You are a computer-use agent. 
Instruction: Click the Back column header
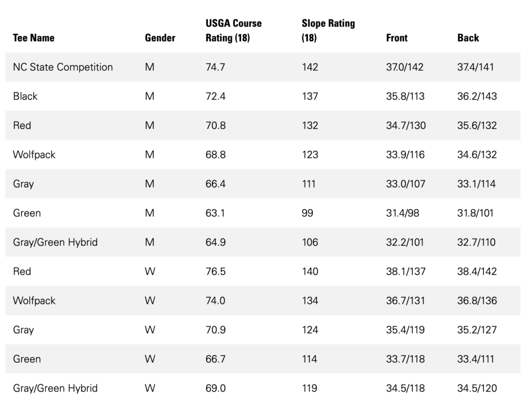pyautogui.click(x=468, y=38)
